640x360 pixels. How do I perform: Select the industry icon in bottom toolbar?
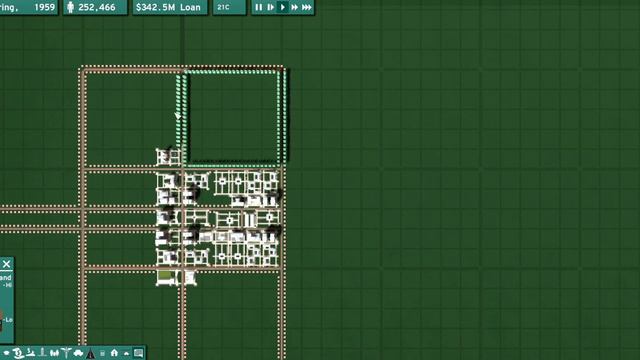pos(54,353)
